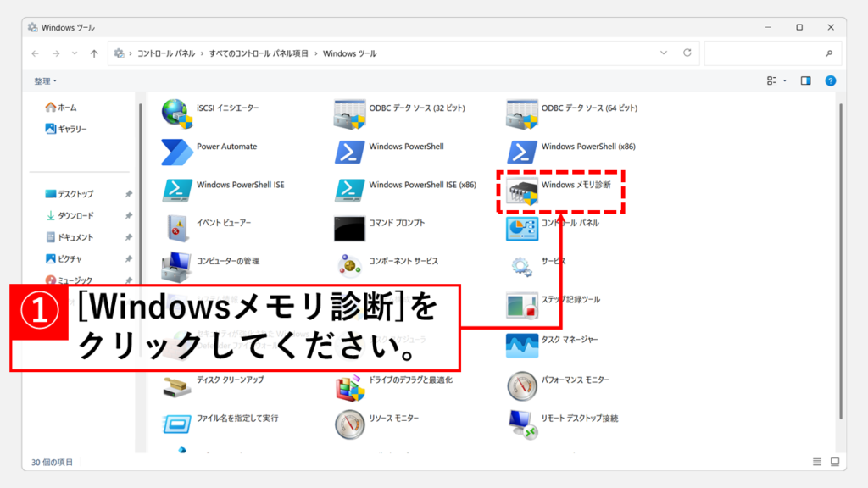Open the iSCSI イニシエーター icon

point(177,114)
